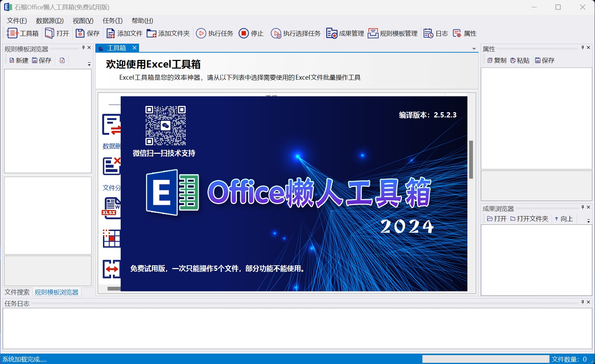595x364 pixels.
Task: Close the 任务日志 panel
Action: click(588, 302)
